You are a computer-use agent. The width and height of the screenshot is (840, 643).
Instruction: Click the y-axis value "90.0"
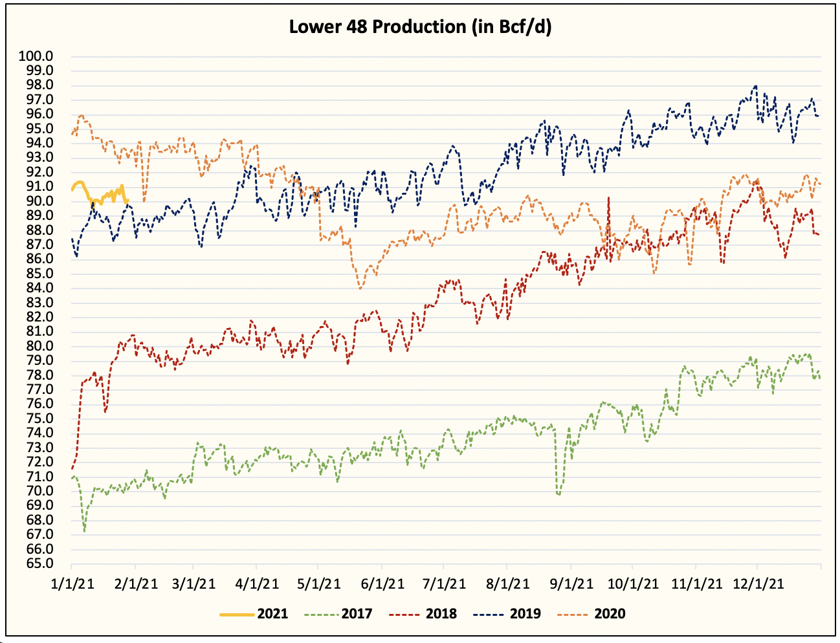point(38,201)
